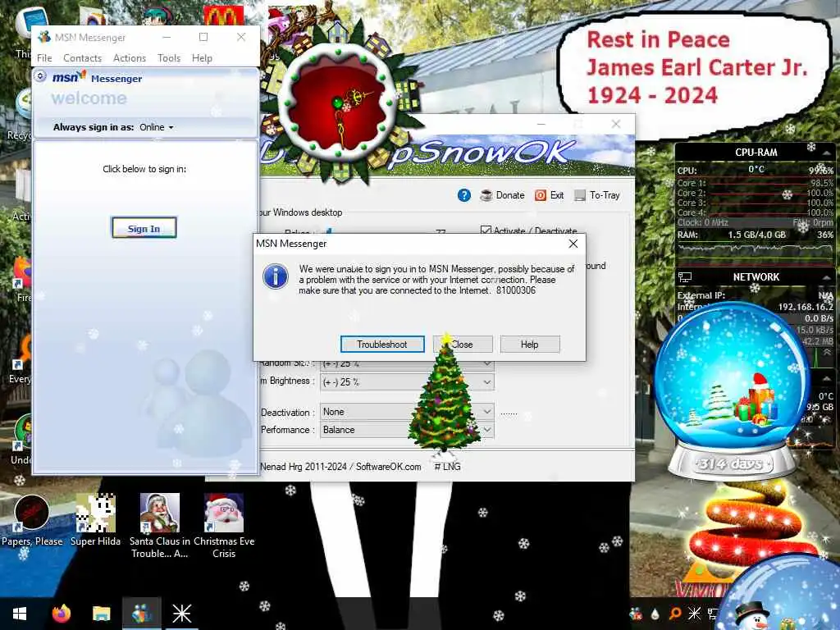Viewport: 840px width, 630px height.
Task: Open the File menu in MSN Messenger
Action: tap(44, 58)
